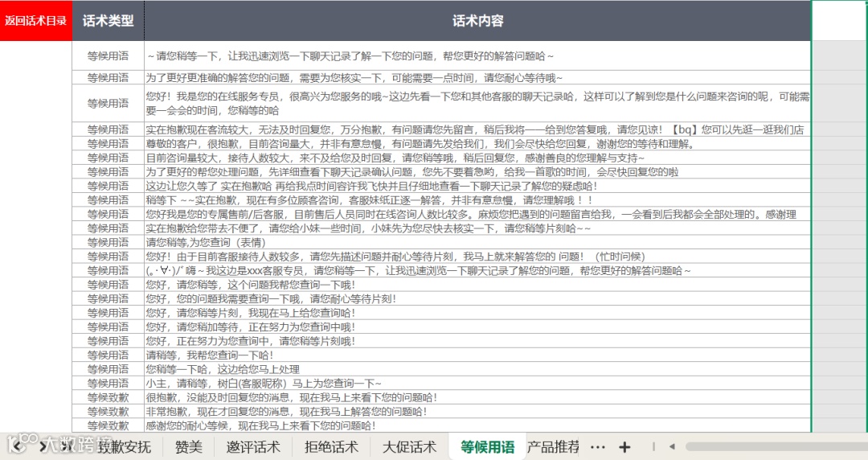Click the next sheet navigation arrow
Viewport: 868px width, 460px height.
click(42, 446)
